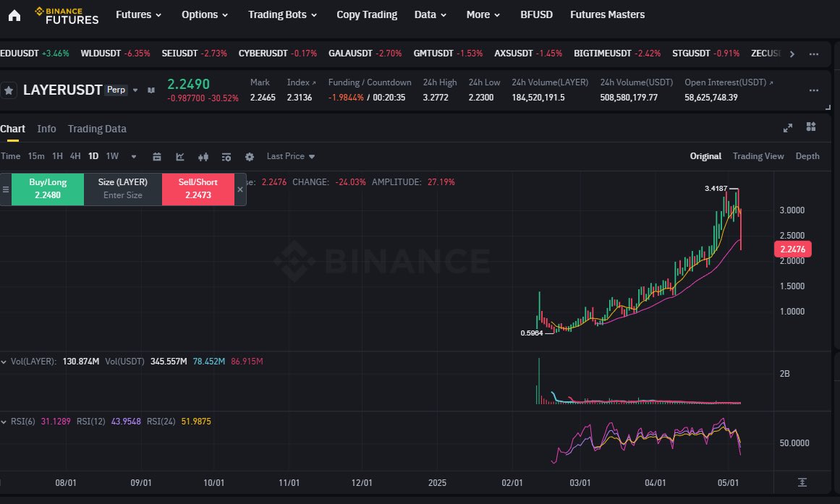
Task: Go to Copy Trading
Action: pyautogui.click(x=367, y=15)
